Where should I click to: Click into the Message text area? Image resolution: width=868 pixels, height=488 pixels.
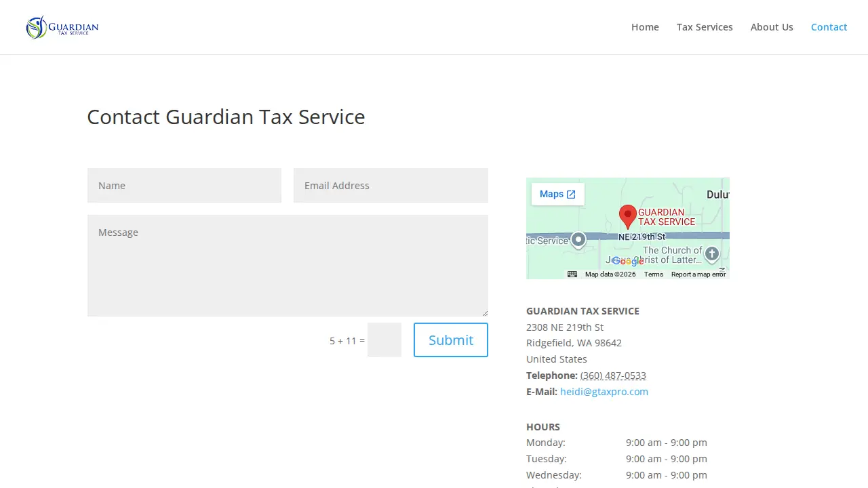[288, 266]
